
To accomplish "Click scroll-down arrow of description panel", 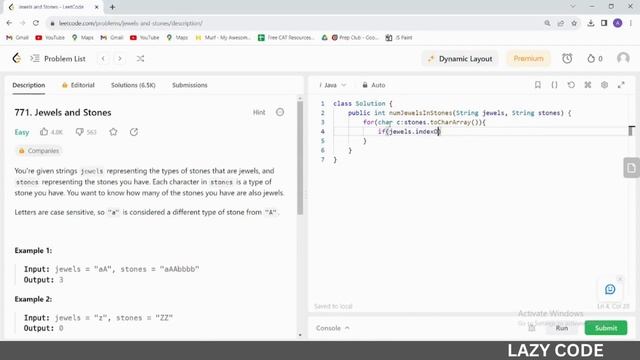I will (300, 335).
